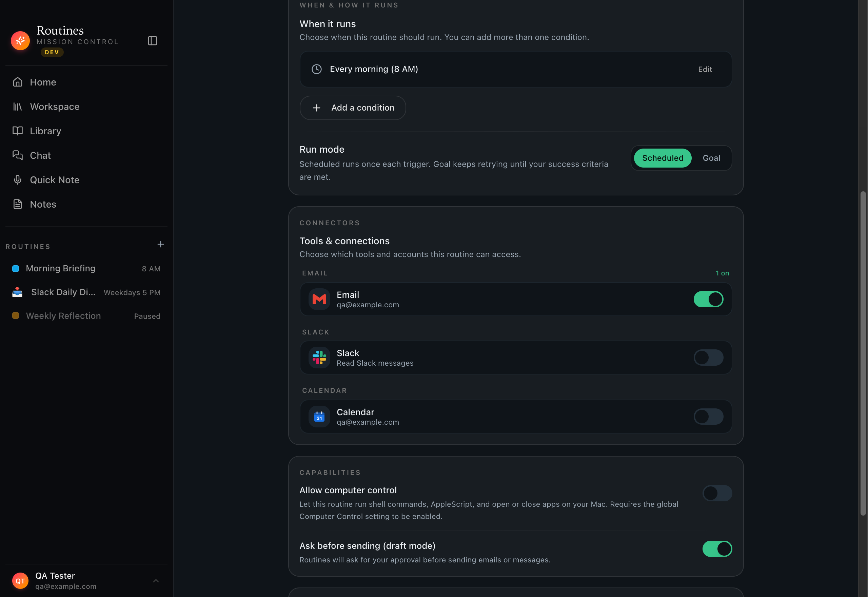The width and height of the screenshot is (868, 597).
Task: Disable Ask before sending draft mode
Action: click(x=717, y=549)
